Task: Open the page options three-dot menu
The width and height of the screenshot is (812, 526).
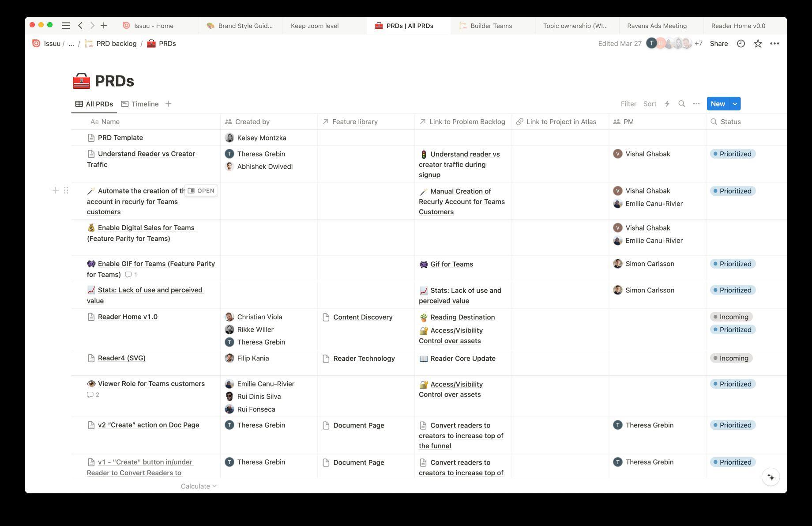Action: click(x=774, y=43)
